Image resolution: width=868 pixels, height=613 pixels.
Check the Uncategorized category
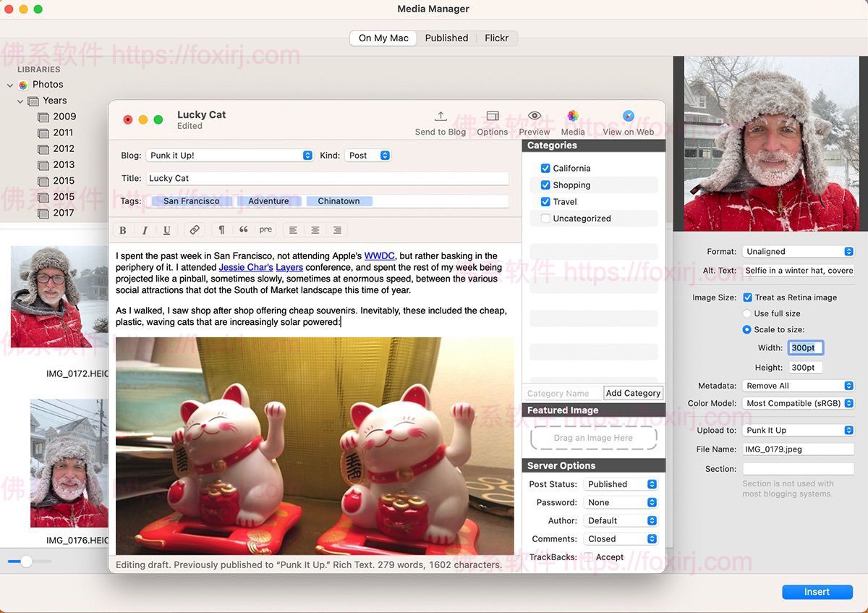[x=545, y=219]
